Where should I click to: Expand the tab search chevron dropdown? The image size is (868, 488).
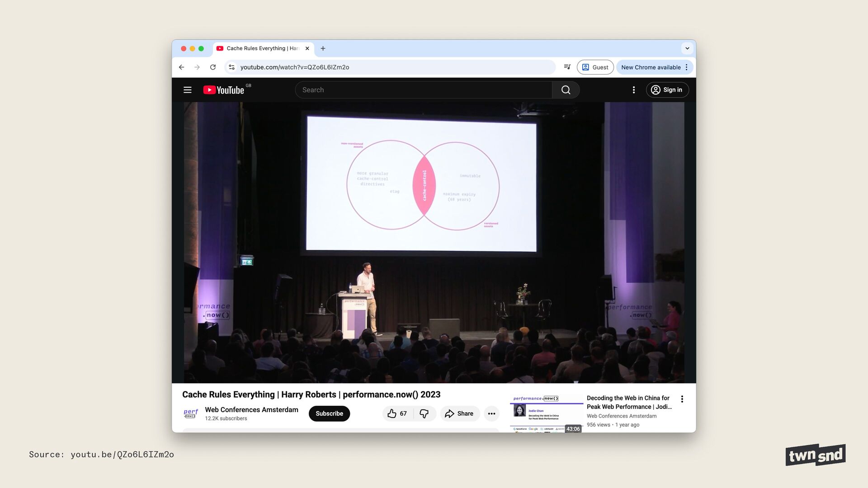click(x=687, y=48)
